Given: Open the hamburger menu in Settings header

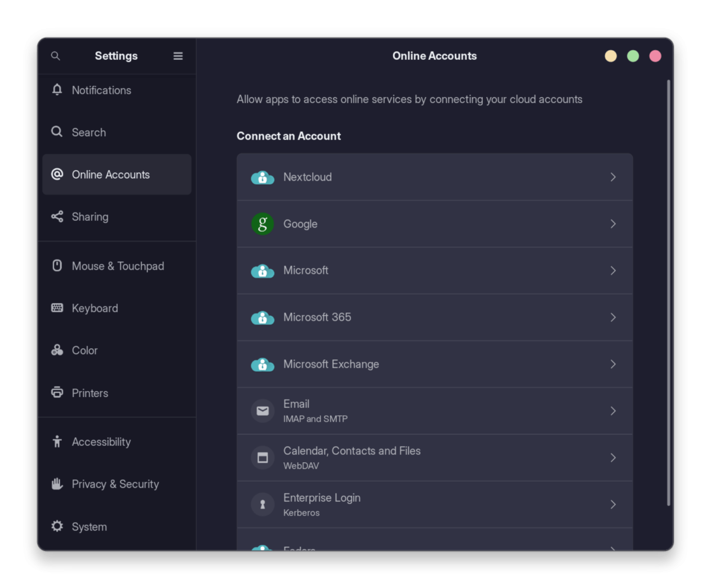Looking at the screenshot, I should coord(178,56).
